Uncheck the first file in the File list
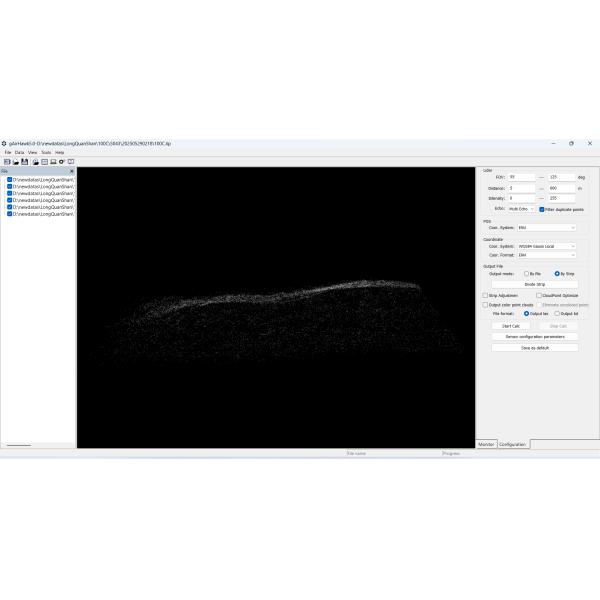Viewport: 600px width, 600px height. coord(10,179)
